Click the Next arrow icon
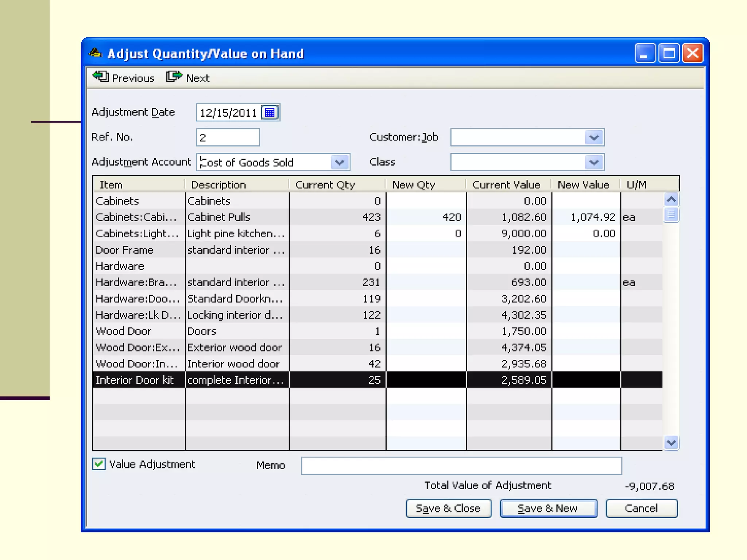Screen dimensions: 747x560 coord(174,77)
